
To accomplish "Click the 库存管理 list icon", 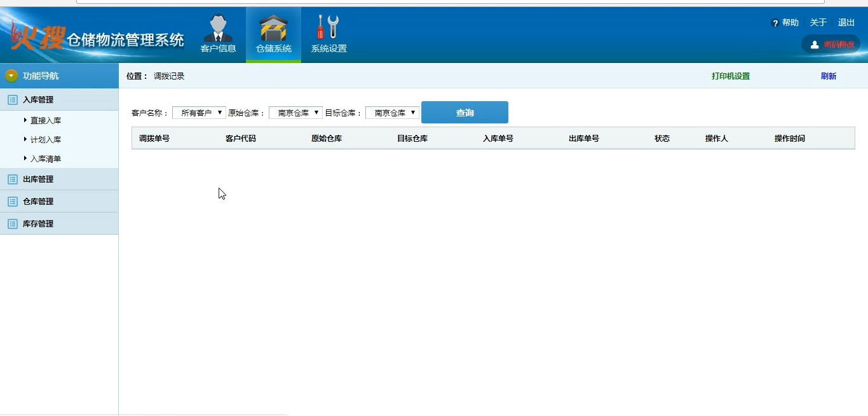I will point(12,224).
